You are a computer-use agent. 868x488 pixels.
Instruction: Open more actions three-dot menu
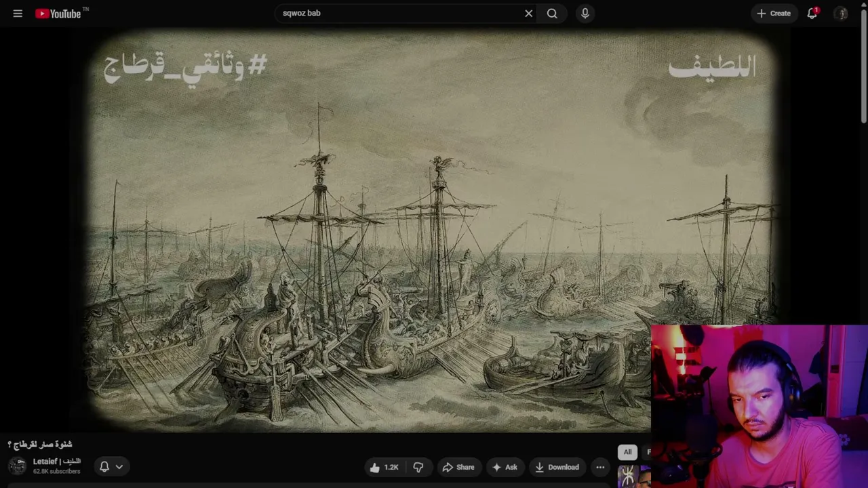coord(600,467)
